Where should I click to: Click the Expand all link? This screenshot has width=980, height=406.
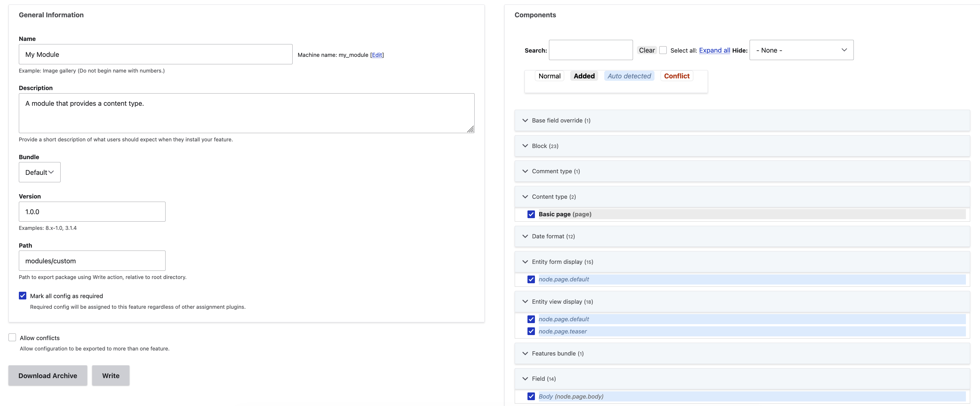coord(715,50)
